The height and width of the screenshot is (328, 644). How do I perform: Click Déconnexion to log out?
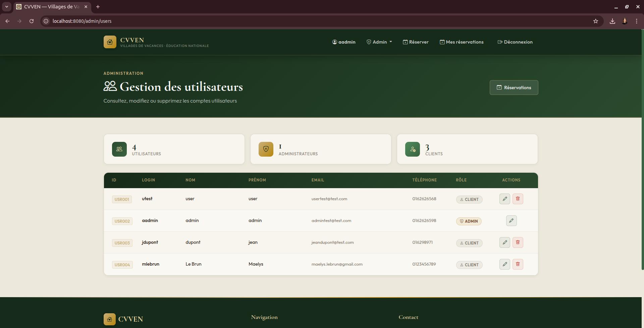coord(515,42)
